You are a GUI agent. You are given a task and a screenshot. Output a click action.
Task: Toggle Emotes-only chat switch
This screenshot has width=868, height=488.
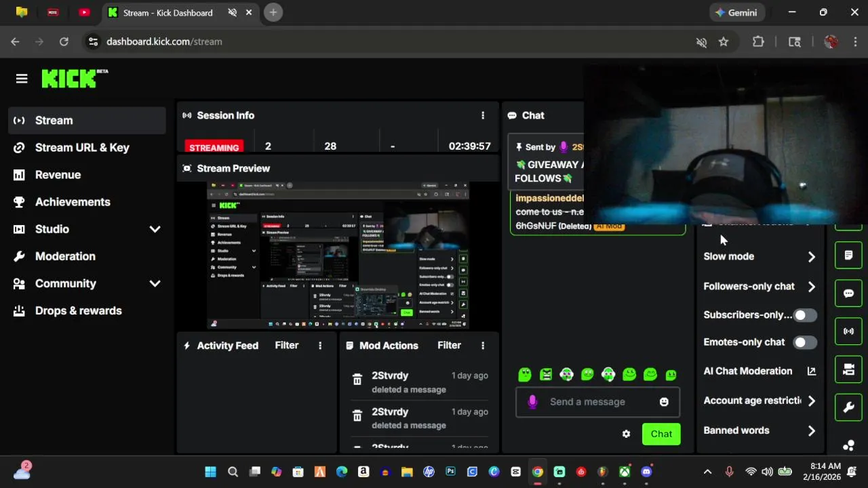coord(805,342)
